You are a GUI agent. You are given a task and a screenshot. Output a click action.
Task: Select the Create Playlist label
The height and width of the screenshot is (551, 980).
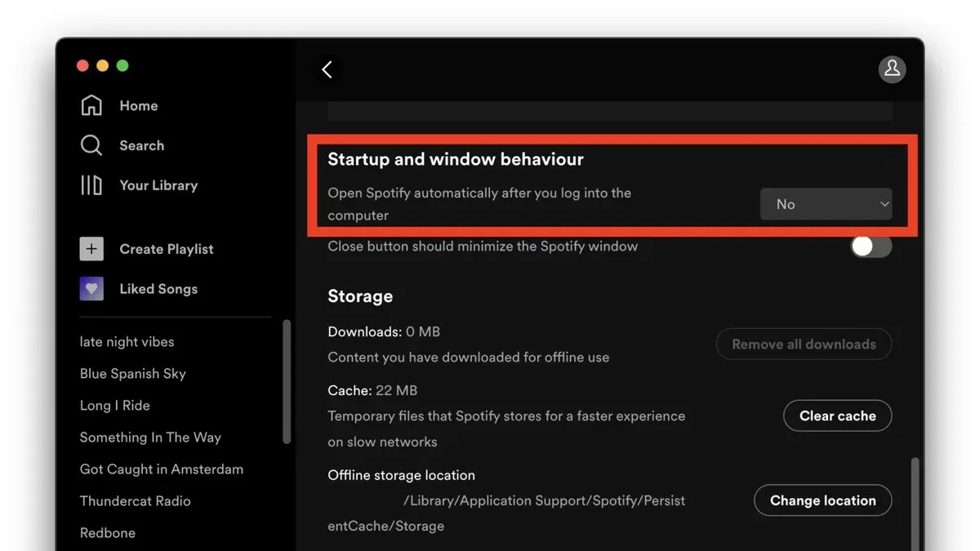167,249
